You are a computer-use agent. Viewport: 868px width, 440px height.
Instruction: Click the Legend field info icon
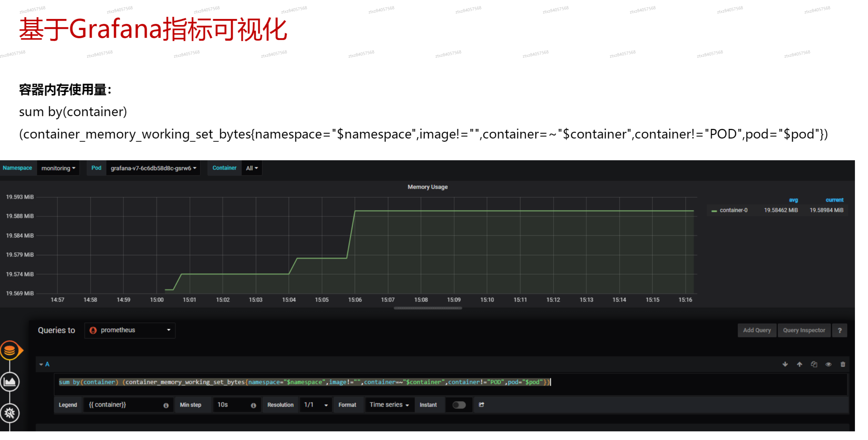[166, 405]
